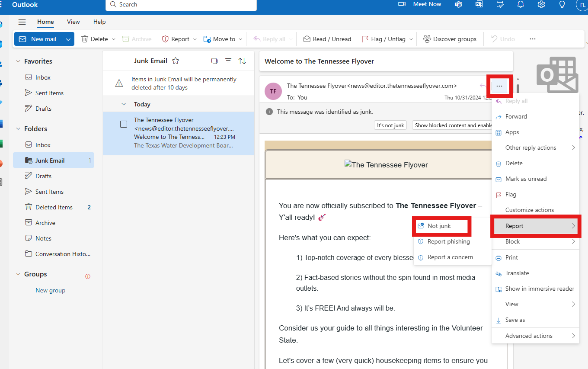
Task: Open the Archive folder in Folders
Action: (54, 223)
